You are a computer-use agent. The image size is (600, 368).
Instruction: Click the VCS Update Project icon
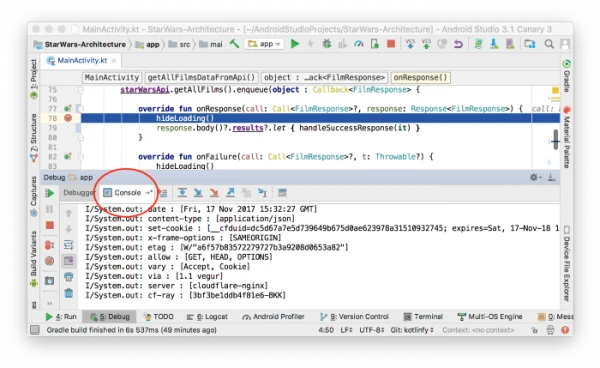coord(410,44)
